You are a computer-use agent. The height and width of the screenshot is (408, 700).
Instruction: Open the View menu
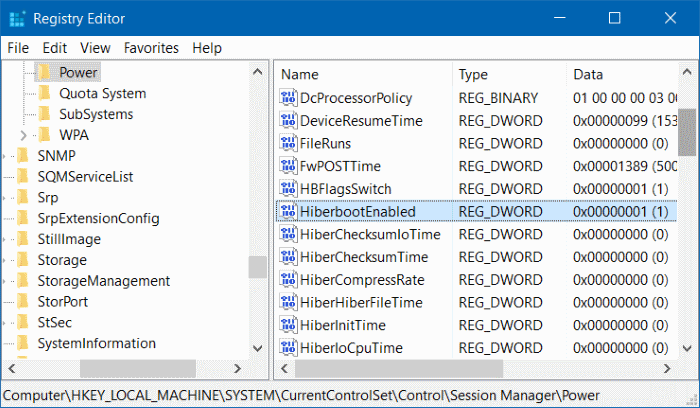pos(95,48)
